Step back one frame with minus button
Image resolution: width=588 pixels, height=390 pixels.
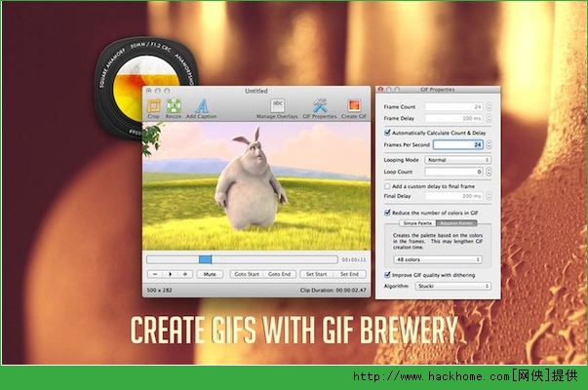coord(155,274)
